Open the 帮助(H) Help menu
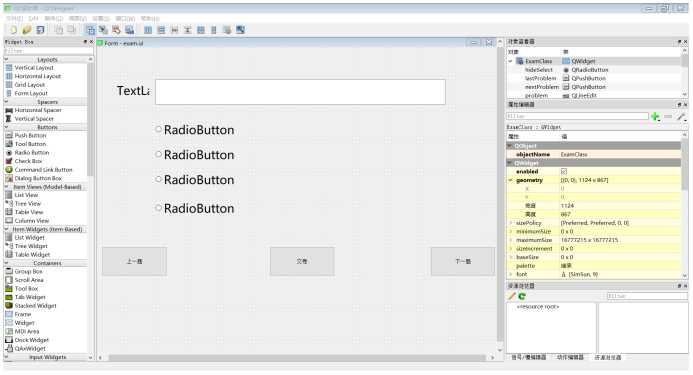The image size is (693, 375). coord(150,18)
